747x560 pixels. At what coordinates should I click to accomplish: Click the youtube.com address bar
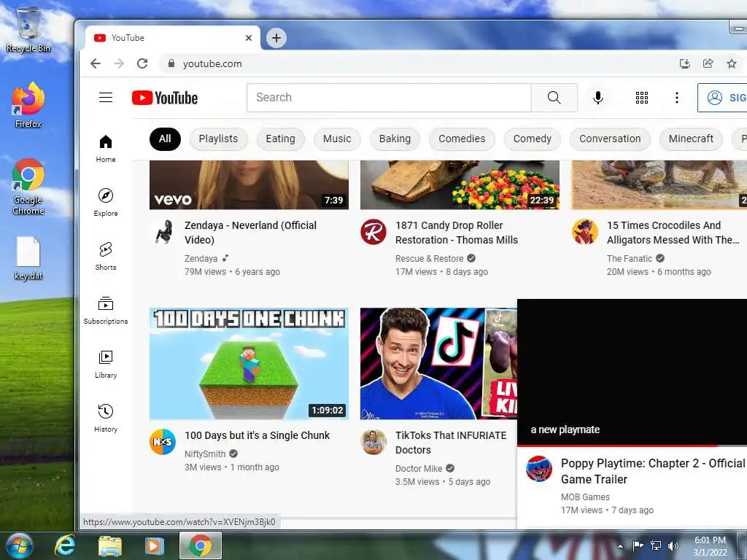tap(419, 63)
